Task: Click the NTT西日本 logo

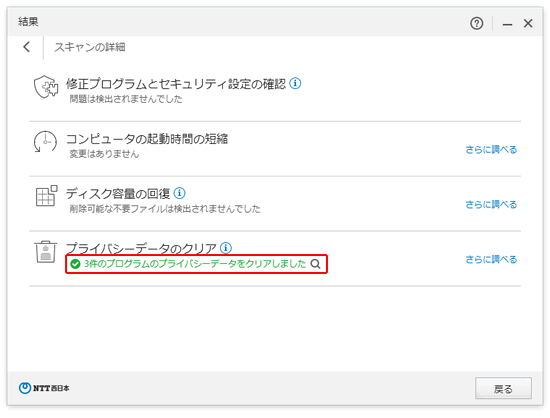Action: click(x=44, y=388)
